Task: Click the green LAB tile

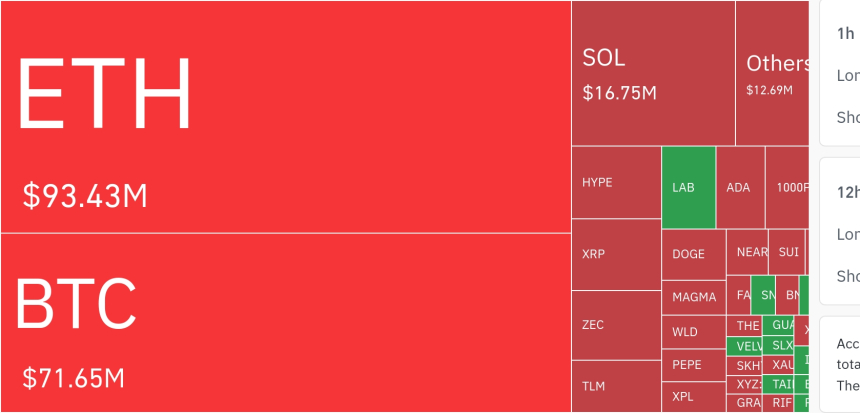Action: (x=689, y=187)
